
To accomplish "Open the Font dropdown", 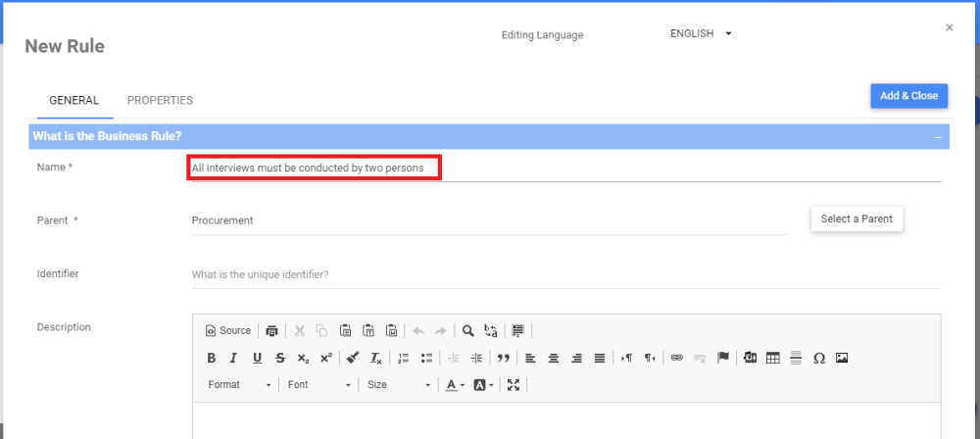I will 319,385.
